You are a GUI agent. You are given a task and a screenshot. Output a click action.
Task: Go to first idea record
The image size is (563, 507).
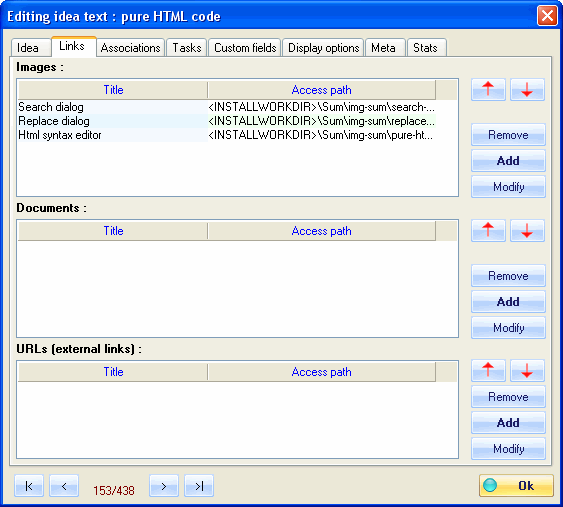coord(29,486)
